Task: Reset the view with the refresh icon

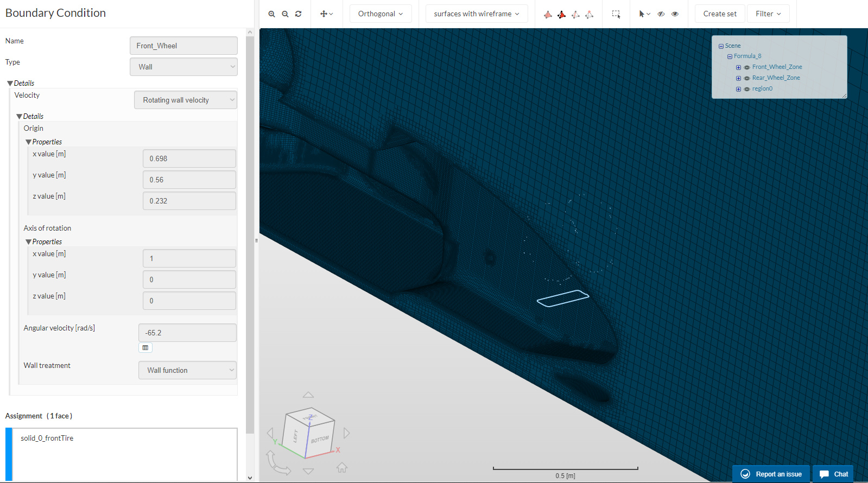Action: click(x=298, y=14)
